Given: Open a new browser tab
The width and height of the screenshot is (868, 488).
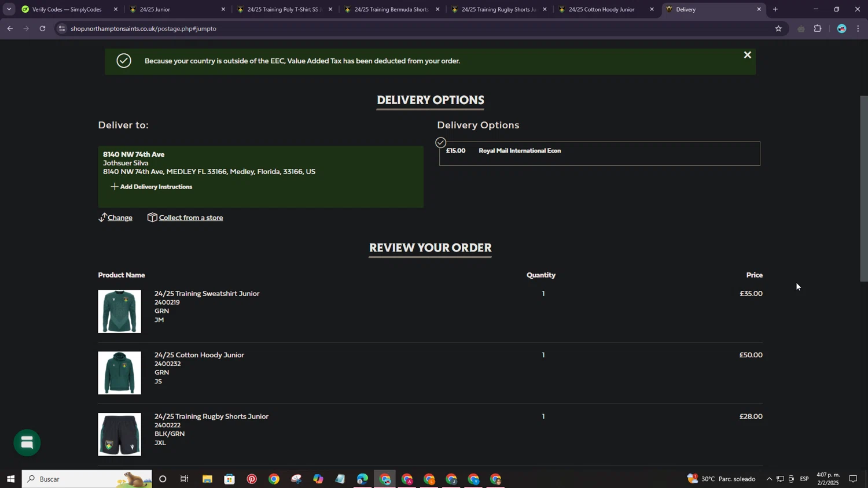Looking at the screenshot, I should 775,9.
